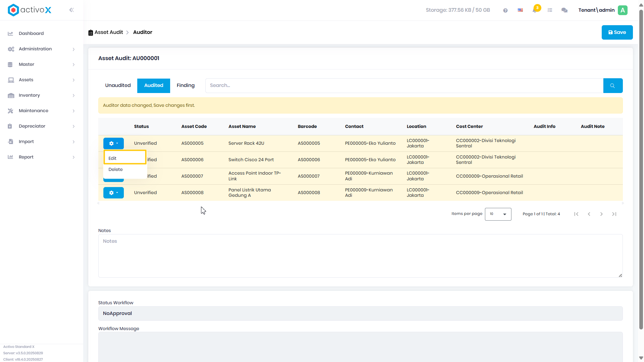
Task: Open the user avatar 'A' menu
Action: pyautogui.click(x=623, y=10)
